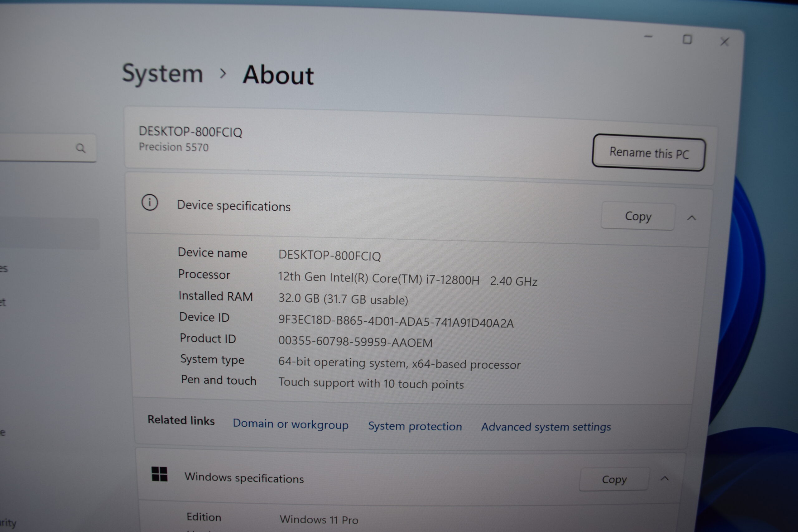This screenshot has width=798, height=532.
Task: Click the Edition value Windows 11 Pro
Action: (x=319, y=520)
